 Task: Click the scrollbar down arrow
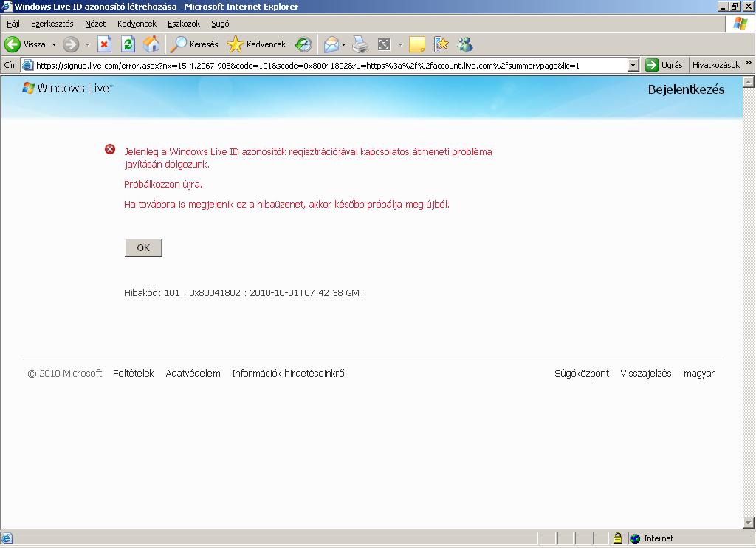(749, 522)
